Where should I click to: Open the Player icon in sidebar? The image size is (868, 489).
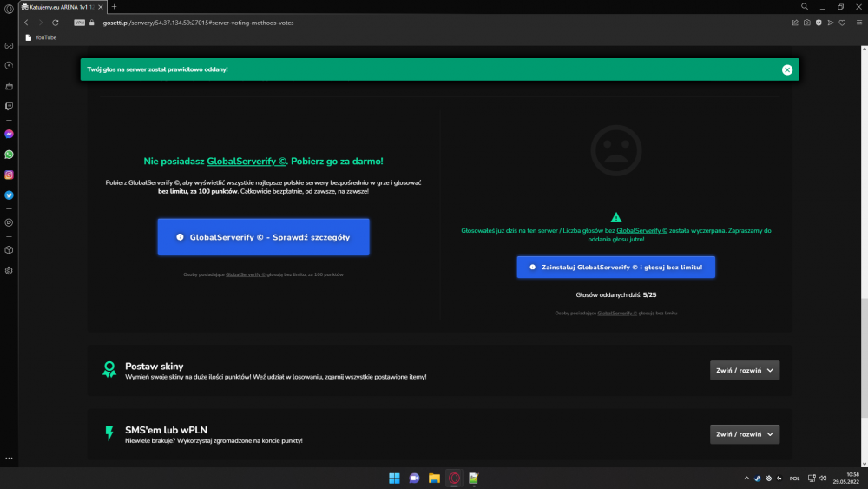pos(9,222)
